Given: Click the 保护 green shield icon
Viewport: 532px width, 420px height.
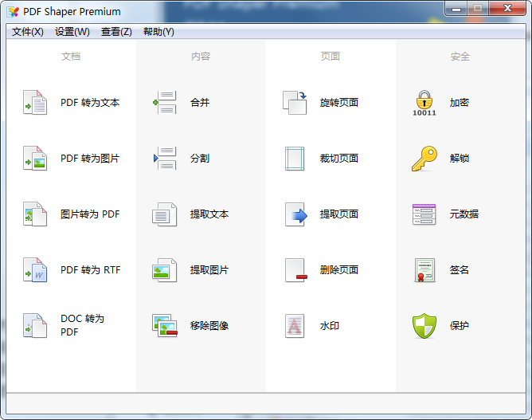Looking at the screenshot, I should pos(424,326).
